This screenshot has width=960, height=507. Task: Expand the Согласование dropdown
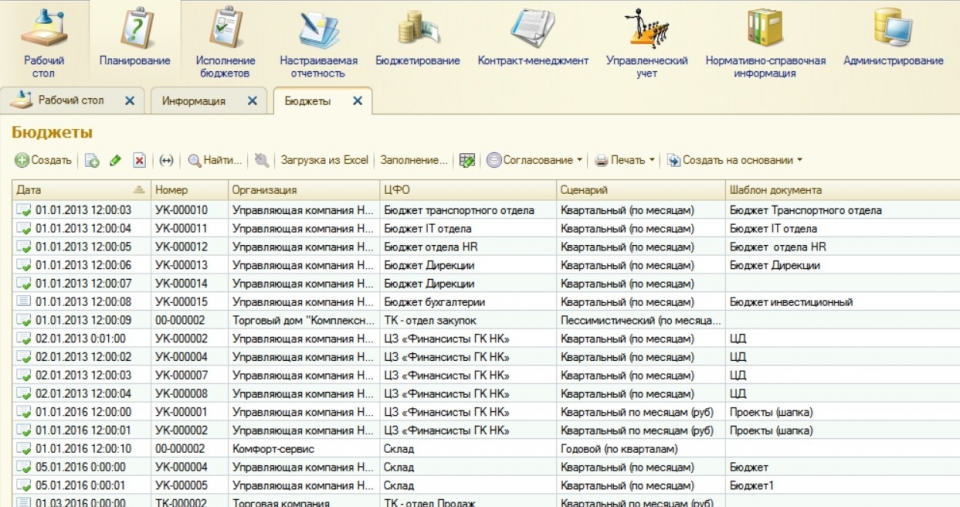pyautogui.click(x=534, y=160)
